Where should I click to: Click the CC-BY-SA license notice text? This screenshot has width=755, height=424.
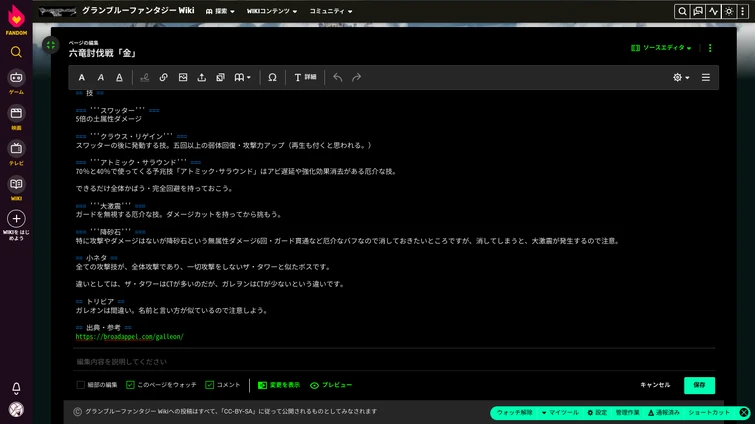231,411
